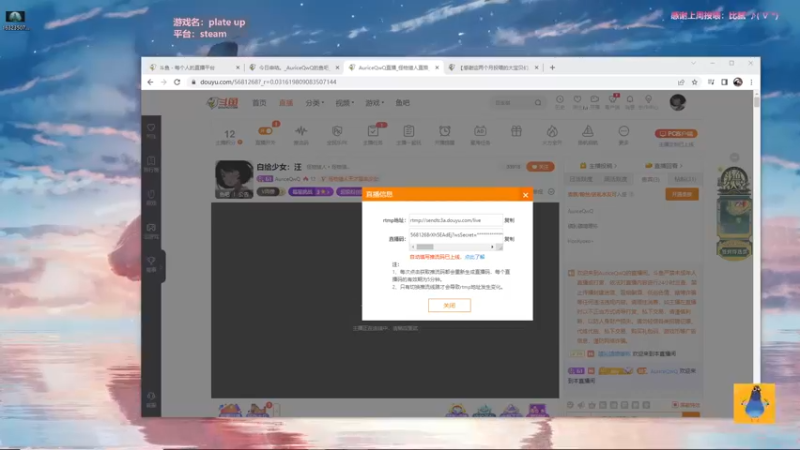Image resolution: width=800 pixels, height=450 pixels.
Task: Close the AuriceQwQ直播 tab
Action: (x=437, y=67)
